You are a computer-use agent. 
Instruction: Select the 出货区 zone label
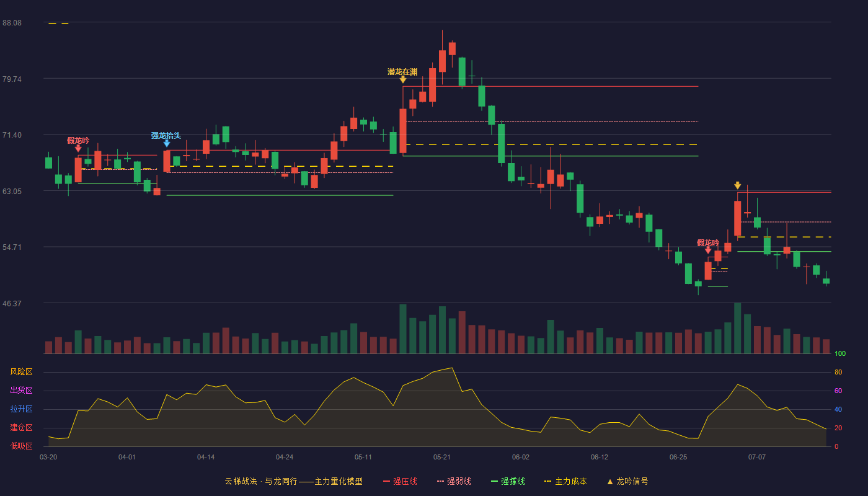22,391
